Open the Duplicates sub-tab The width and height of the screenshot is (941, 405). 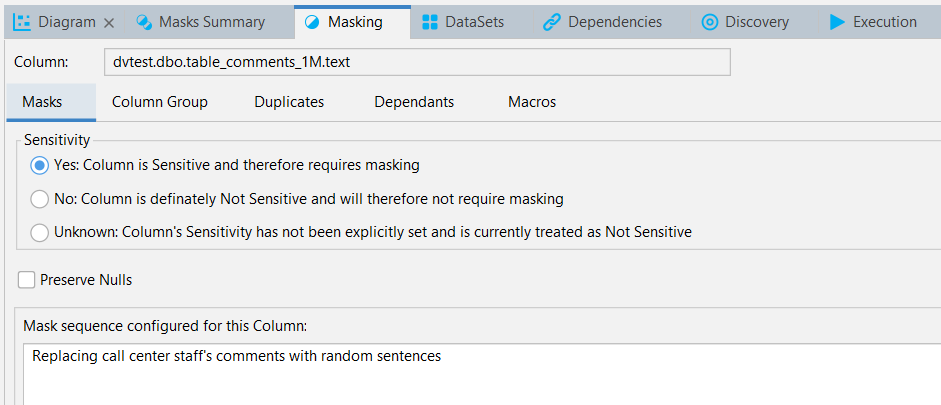click(x=289, y=102)
